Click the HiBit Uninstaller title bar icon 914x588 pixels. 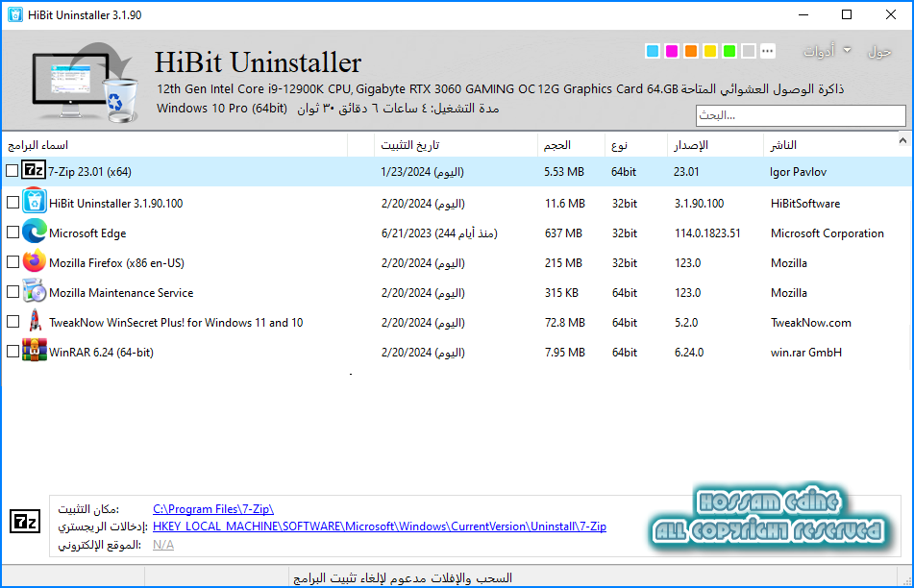pos(15,14)
